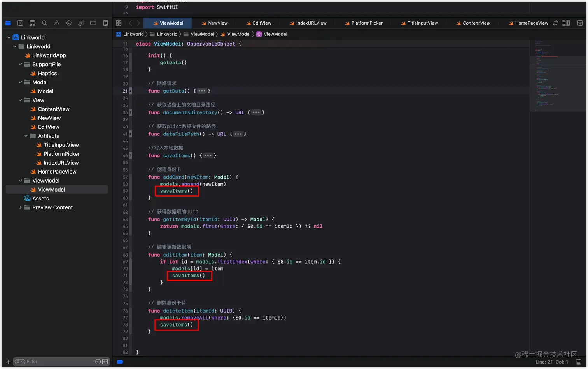Image resolution: width=588 pixels, height=369 pixels.
Task: Collapse the Linkworld group folder
Action: point(15,46)
